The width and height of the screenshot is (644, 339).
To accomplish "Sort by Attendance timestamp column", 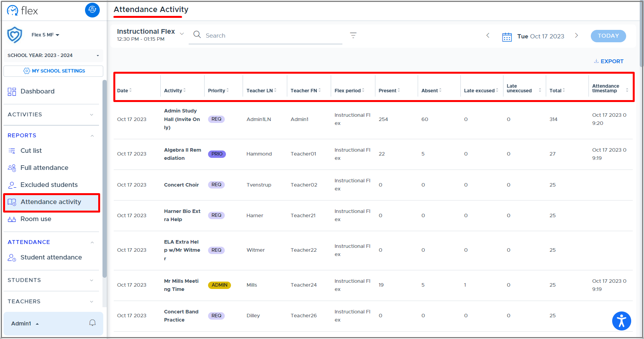I will coord(627,90).
